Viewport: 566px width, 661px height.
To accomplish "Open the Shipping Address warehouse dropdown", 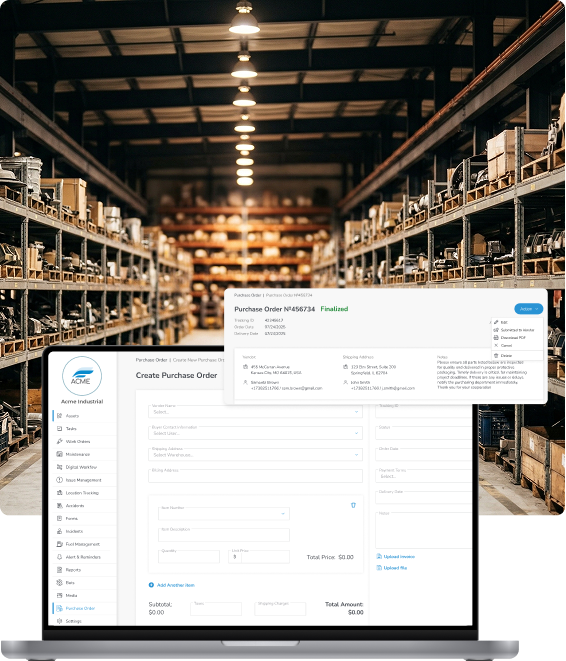I will (255, 454).
